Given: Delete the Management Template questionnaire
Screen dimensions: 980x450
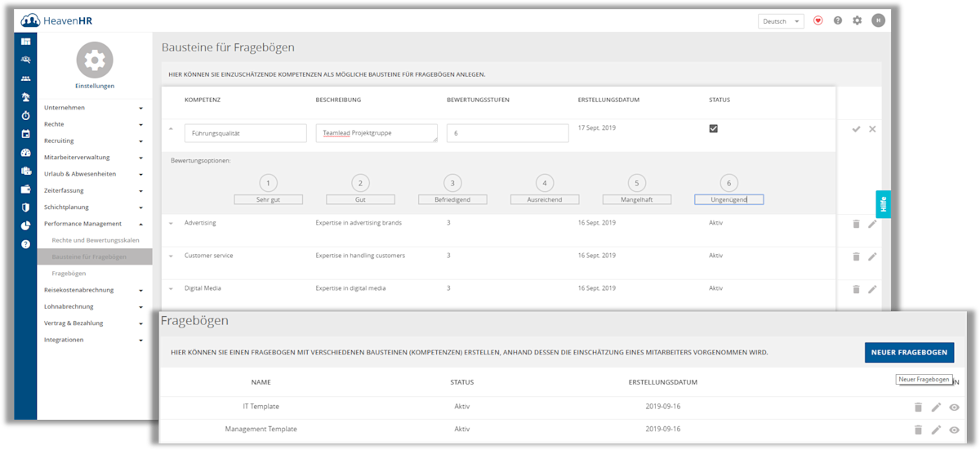Looking at the screenshot, I should click(918, 430).
